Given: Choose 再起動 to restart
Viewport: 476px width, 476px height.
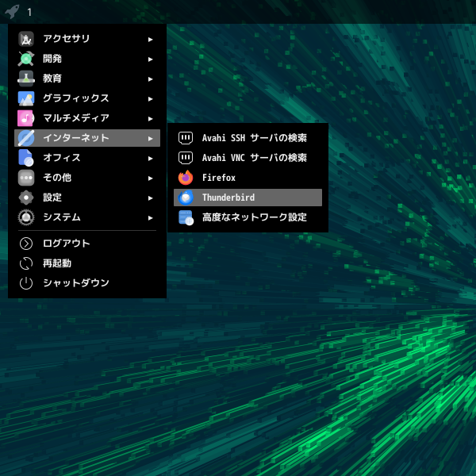Looking at the screenshot, I should click(57, 263).
